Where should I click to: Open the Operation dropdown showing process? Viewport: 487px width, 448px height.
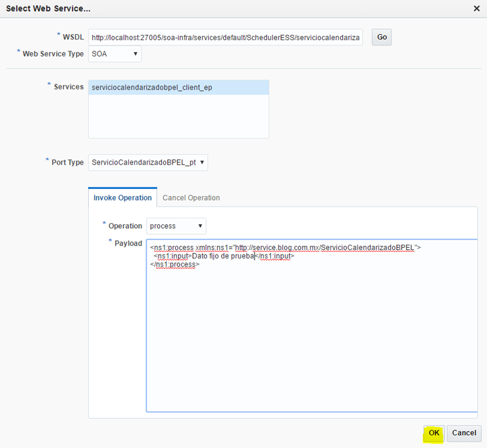pos(176,226)
